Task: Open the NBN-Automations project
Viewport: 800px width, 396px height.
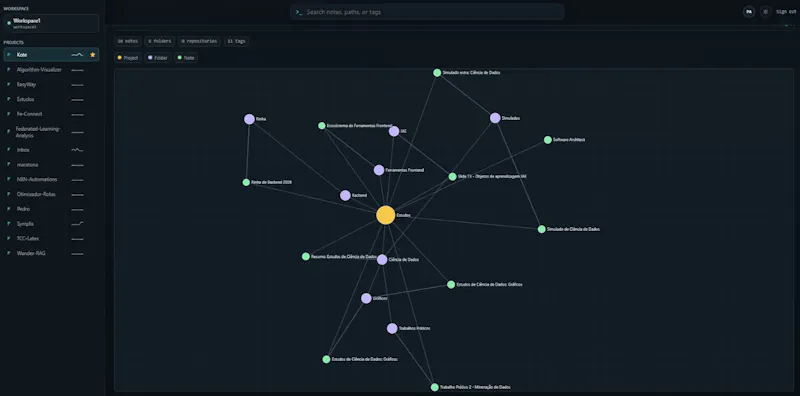Action: 51,180
